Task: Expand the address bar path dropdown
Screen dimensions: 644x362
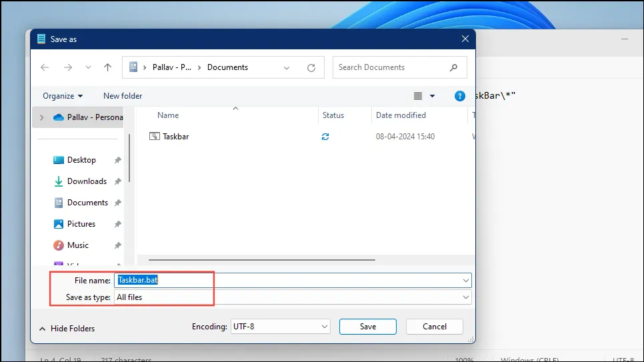Action: coord(287,68)
